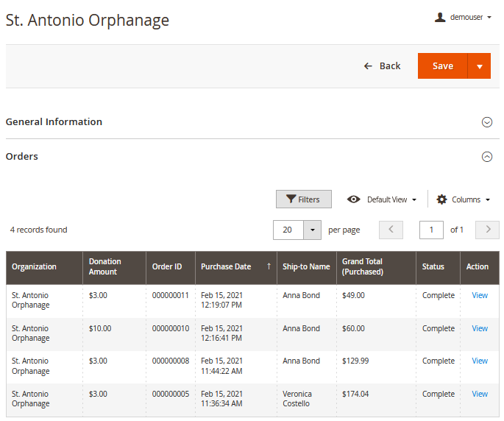504x421 pixels.
Task: Open the Filters funnel button
Action: pyautogui.click(x=303, y=199)
